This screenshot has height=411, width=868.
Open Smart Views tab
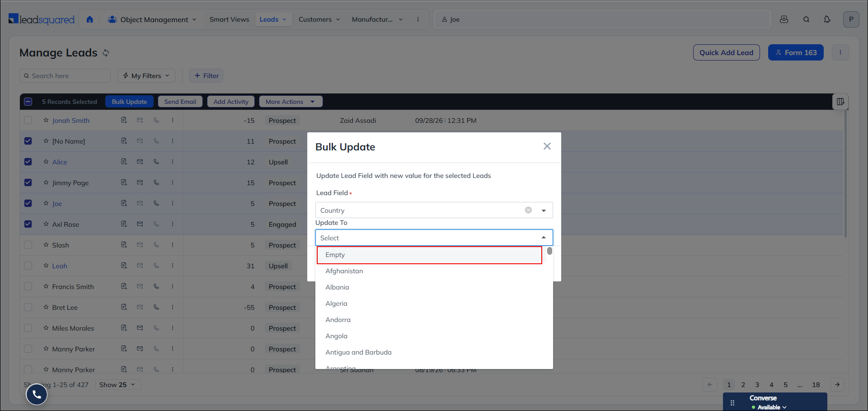(x=229, y=19)
